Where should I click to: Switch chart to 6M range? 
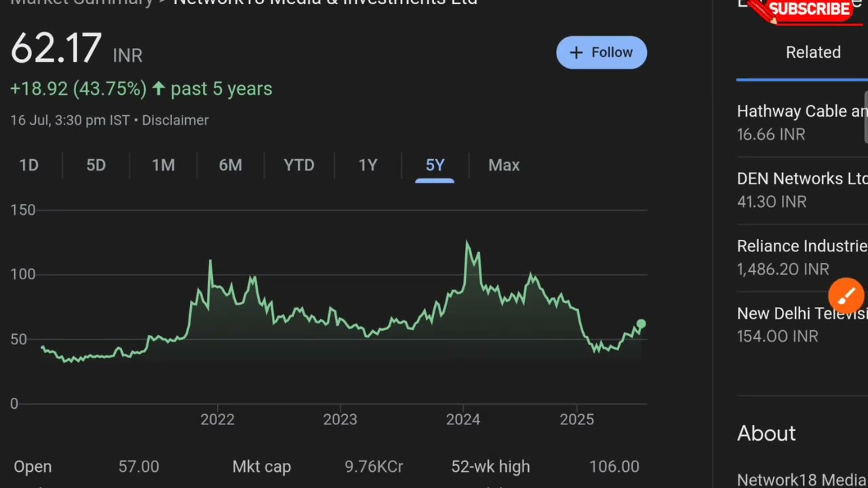231,165
